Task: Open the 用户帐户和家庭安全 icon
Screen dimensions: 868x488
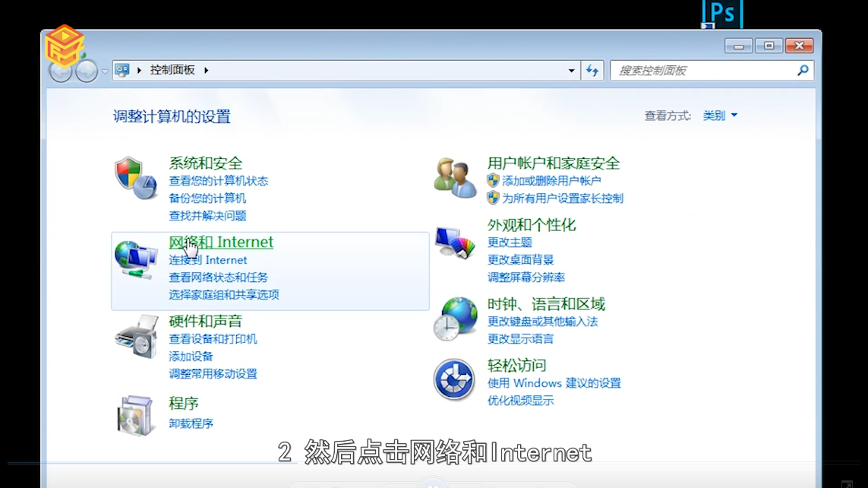Action: click(453, 176)
